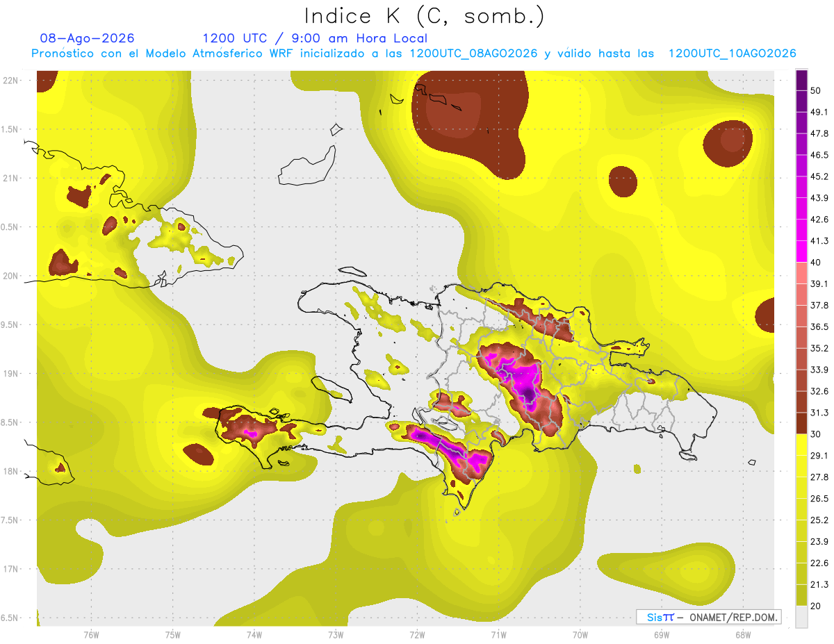Click the '68W' longitude label
Viewport: 834px width, 644px height.
743,634
